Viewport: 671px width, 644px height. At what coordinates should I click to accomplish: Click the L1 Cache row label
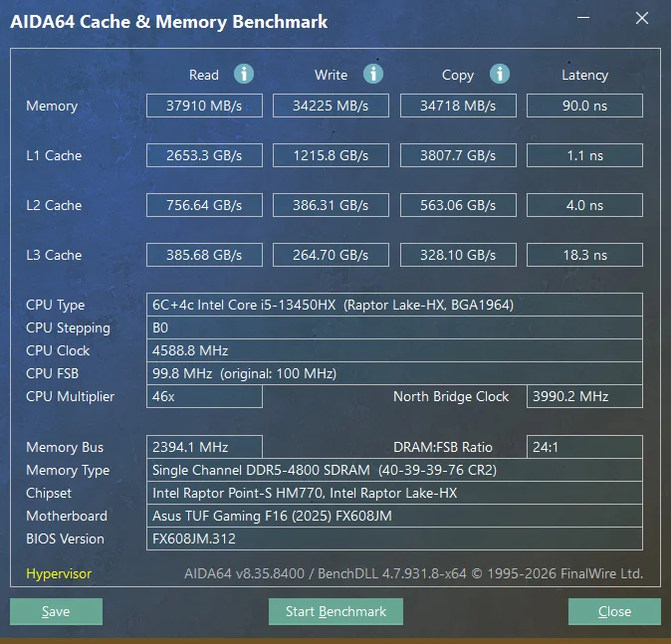click(54, 155)
